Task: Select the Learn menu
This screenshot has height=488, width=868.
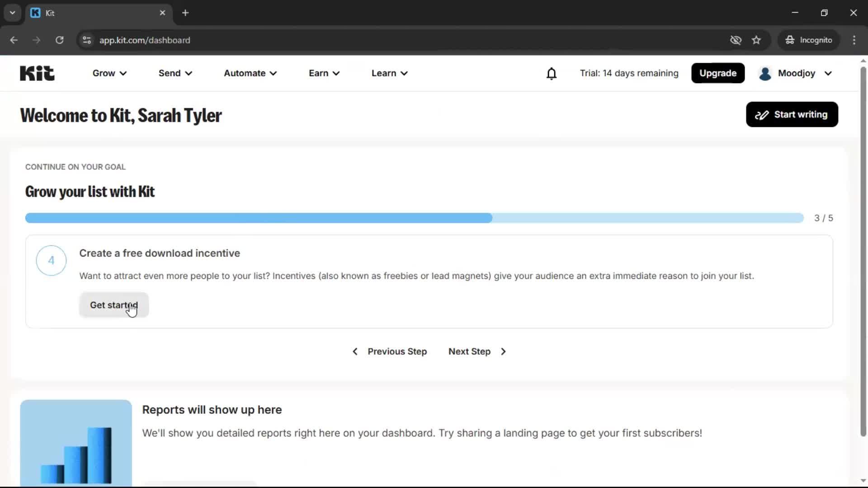Action: click(389, 73)
